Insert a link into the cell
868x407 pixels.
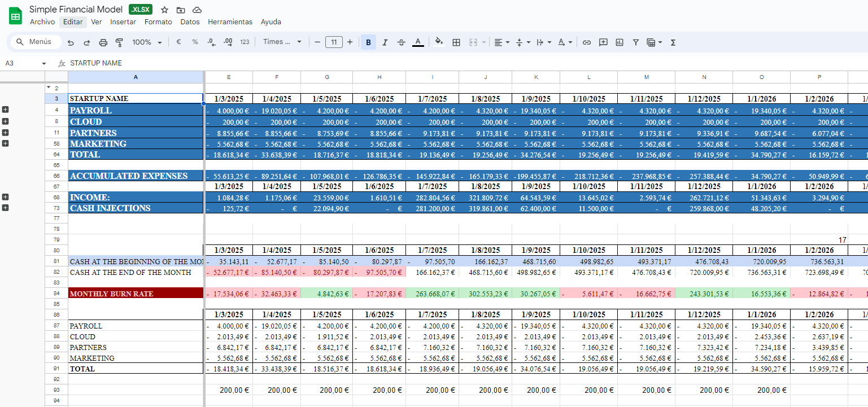587,42
